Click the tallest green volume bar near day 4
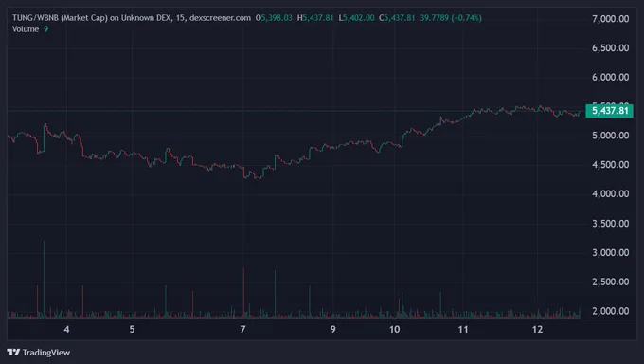Image resolution: width=644 pixels, height=364 pixels. coord(44,280)
